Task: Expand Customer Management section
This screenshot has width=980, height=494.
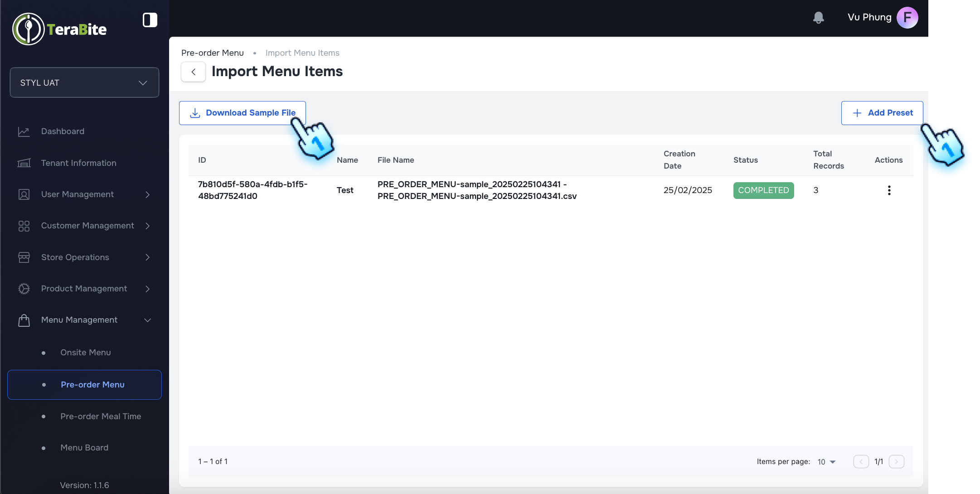Action: tap(147, 226)
